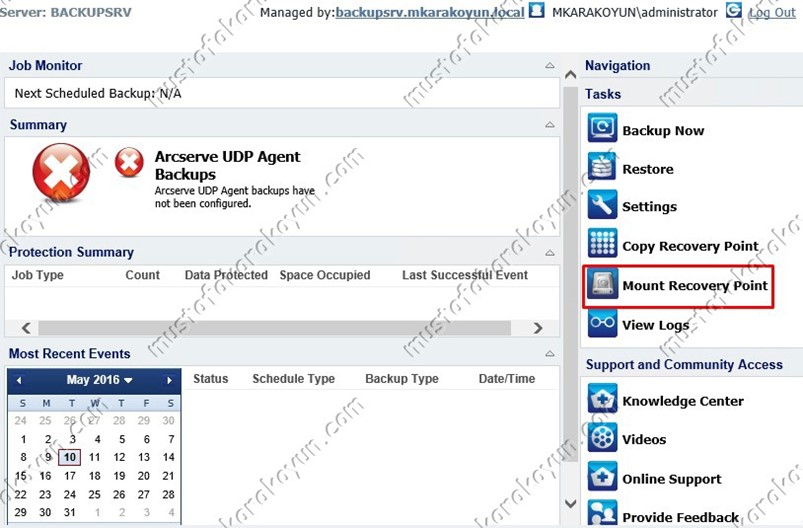Click the Backup Now icon
The image size is (803, 528).
602,128
